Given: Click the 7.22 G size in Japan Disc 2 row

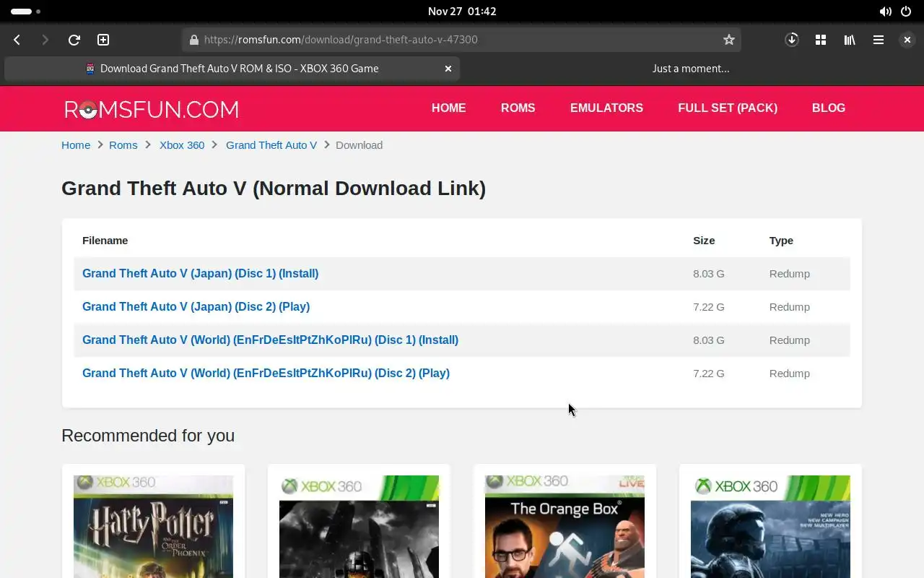Looking at the screenshot, I should [709, 307].
